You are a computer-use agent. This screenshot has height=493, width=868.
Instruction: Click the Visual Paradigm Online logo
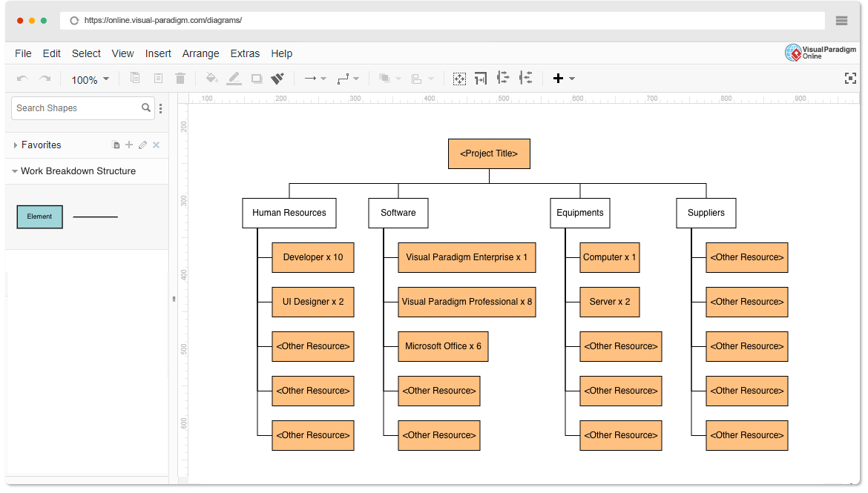(x=821, y=53)
